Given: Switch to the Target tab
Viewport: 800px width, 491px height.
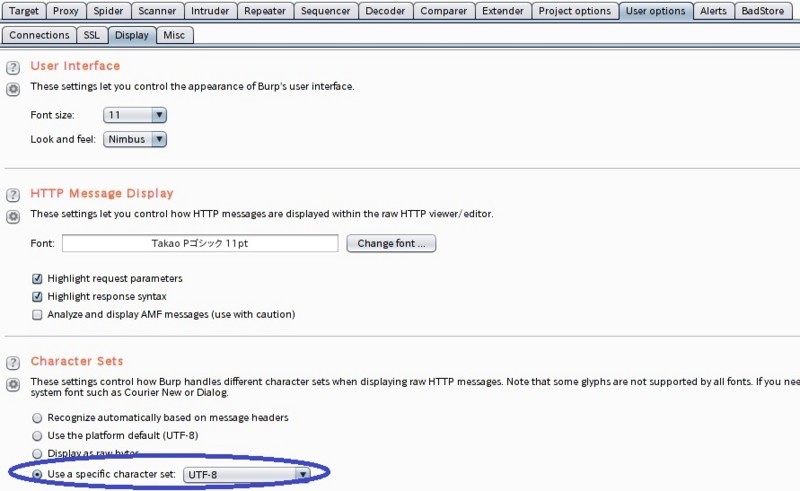Looking at the screenshot, I should tap(23, 11).
